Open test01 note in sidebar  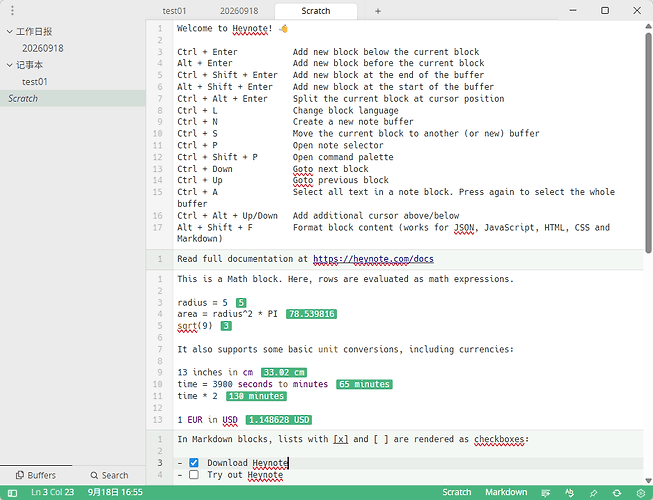(x=35, y=82)
